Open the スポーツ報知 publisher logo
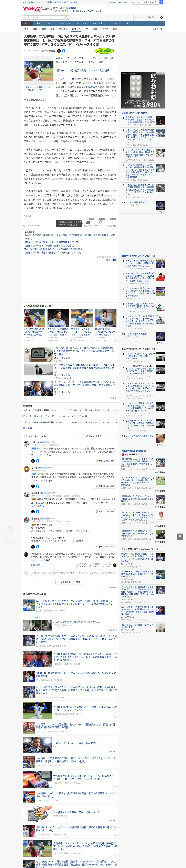The height and width of the screenshot is (868, 186). tap(104, 51)
